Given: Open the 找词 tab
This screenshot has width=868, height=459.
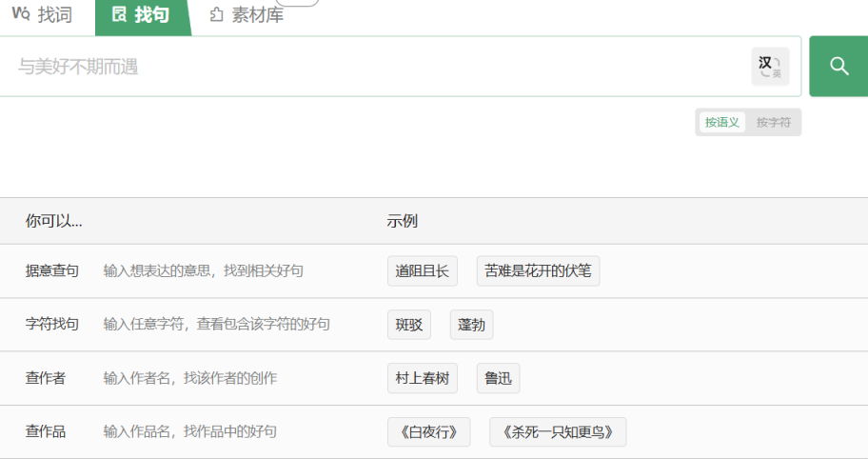Looking at the screenshot, I should (x=43, y=15).
